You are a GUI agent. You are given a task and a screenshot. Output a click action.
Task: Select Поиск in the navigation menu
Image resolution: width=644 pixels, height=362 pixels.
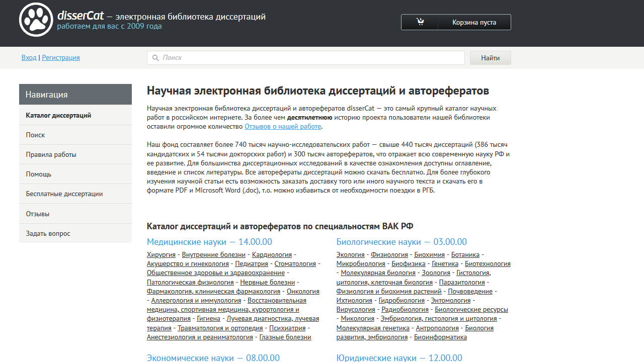point(35,134)
